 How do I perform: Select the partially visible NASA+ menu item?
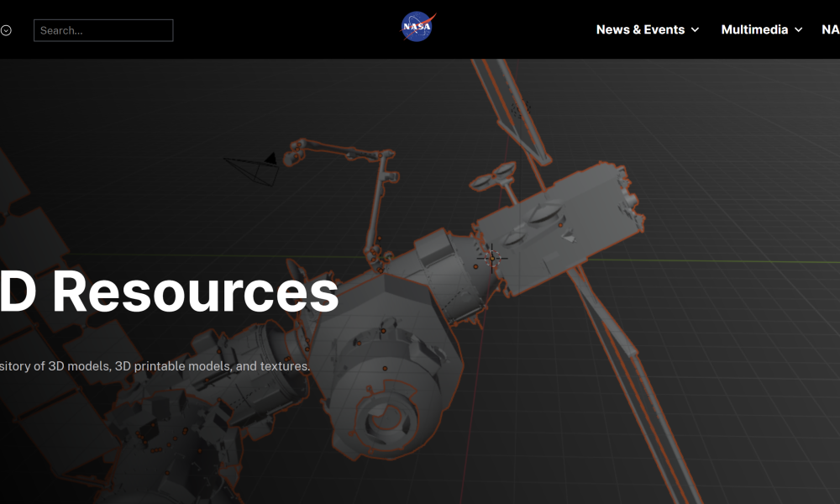click(830, 29)
